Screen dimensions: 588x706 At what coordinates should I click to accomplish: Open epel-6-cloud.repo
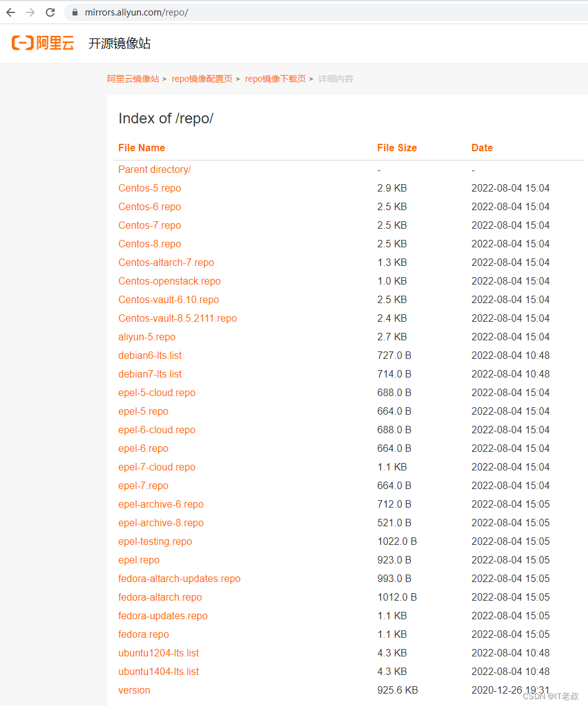click(x=157, y=430)
